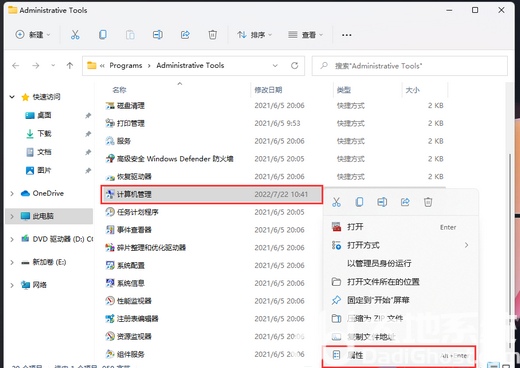The image size is (520, 368).
Task: Select the 打印管理 shortcut icon
Action: point(110,123)
